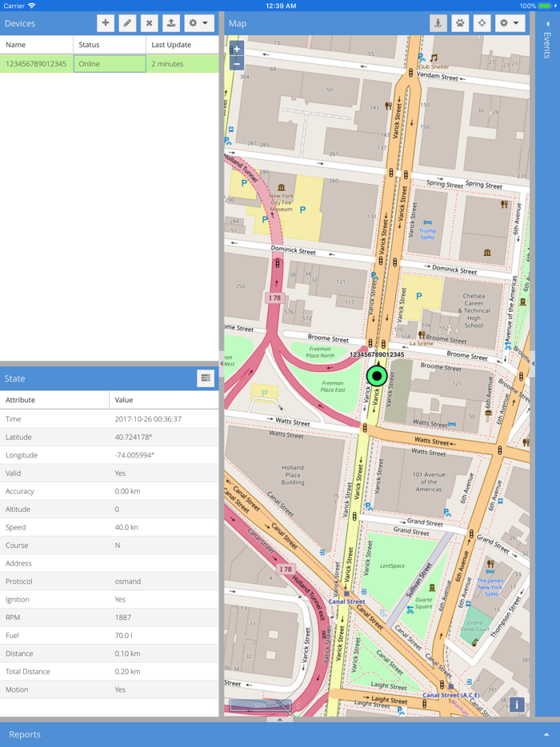
Task: Expand the Events side panel
Action: (x=548, y=23)
